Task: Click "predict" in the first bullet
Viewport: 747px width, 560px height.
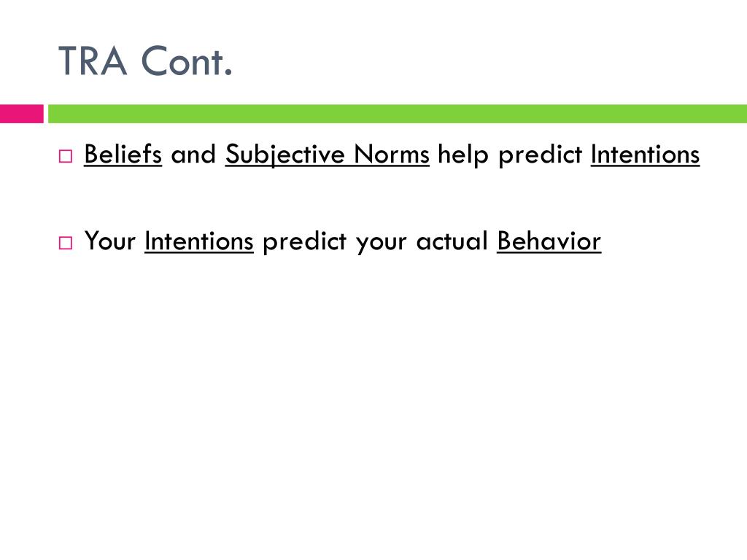Action: (541, 155)
